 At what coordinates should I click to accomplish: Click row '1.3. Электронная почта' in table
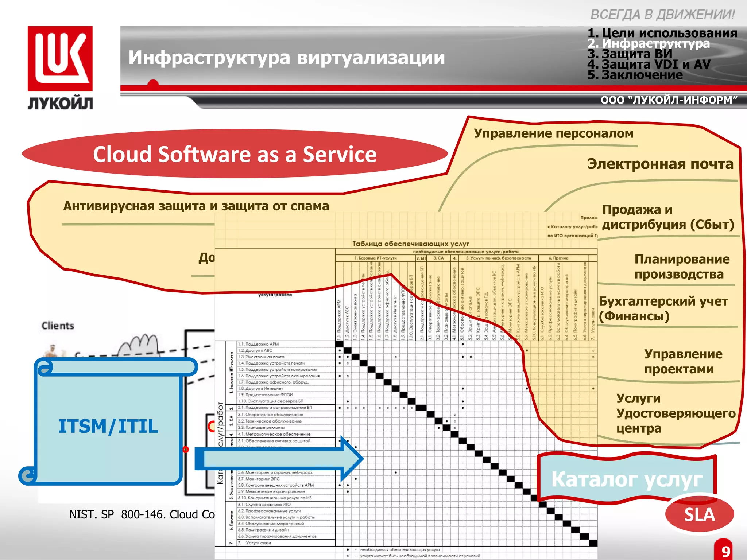pyautogui.click(x=286, y=357)
